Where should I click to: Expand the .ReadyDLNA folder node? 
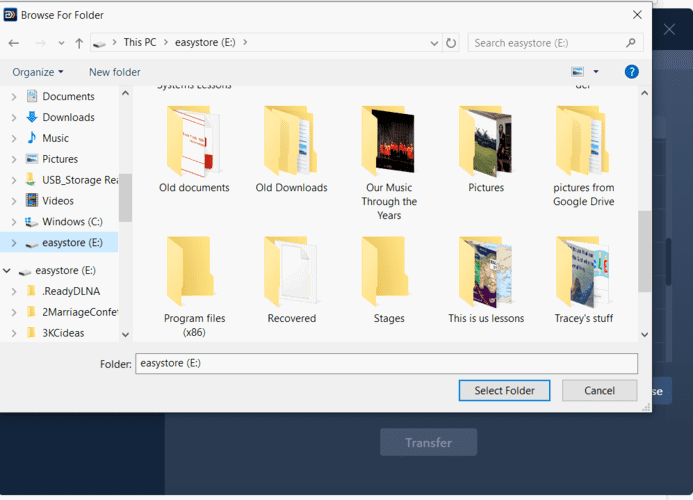(x=14, y=291)
